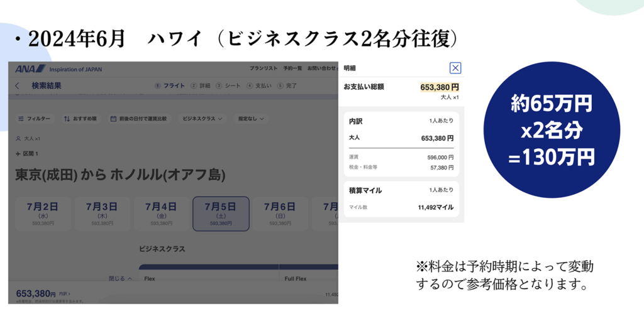
Task: Open 前後の日付で運賃比較 calendar comparison
Action: point(138,118)
